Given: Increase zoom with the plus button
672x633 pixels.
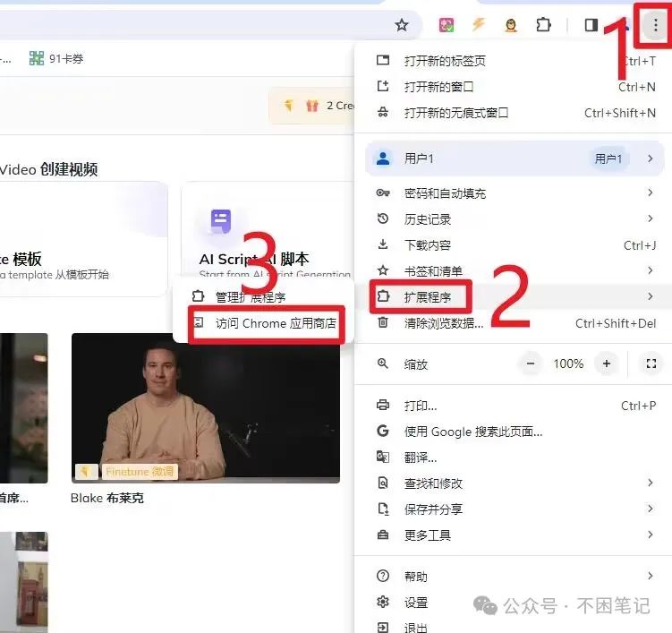Looking at the screenshot, I should coord(607,364).
